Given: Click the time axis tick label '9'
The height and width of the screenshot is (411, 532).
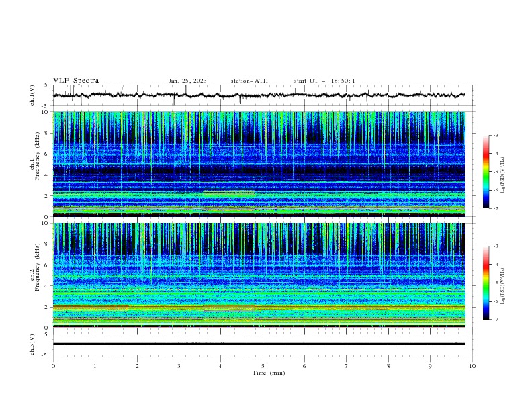Looking at the screenshot, I should (430, 366).
